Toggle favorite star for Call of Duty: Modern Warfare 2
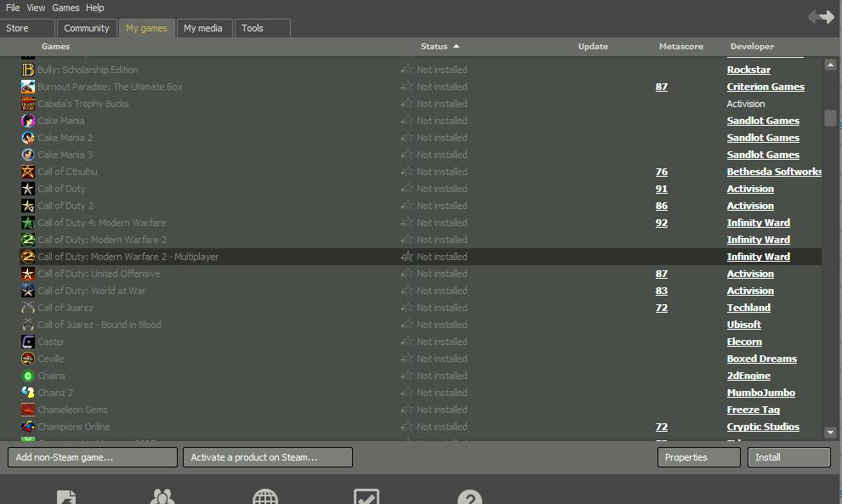 (407, 240)
